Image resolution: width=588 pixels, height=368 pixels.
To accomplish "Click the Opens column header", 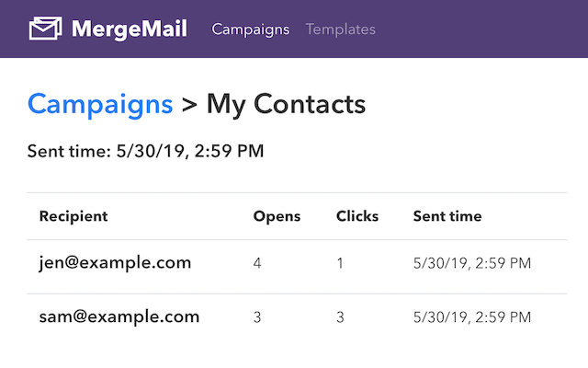I will (277, 216).
